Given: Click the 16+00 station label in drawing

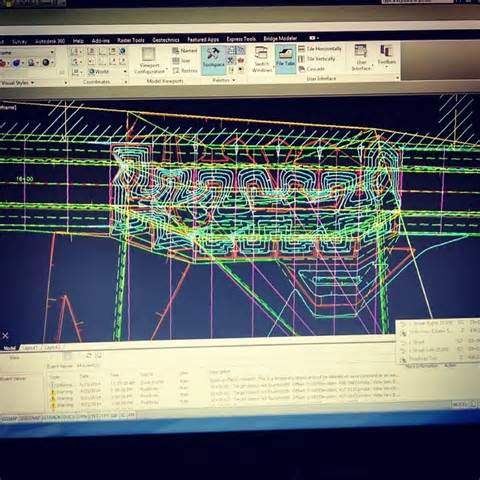Looking at the screenshot, I should pyautogui.click(x=25, y=179).
